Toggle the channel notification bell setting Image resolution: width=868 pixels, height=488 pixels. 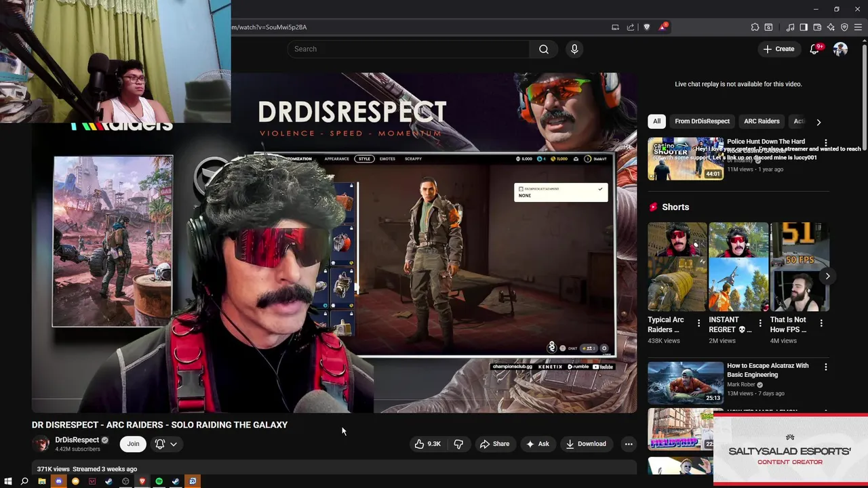pos(165,444)
